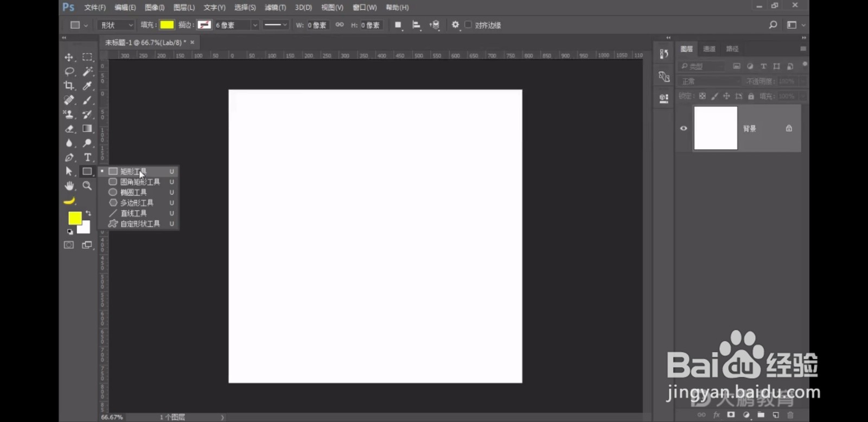Select the Zoom tool
The height and width of the screenshot is (422, 868).
click(87, 186)
